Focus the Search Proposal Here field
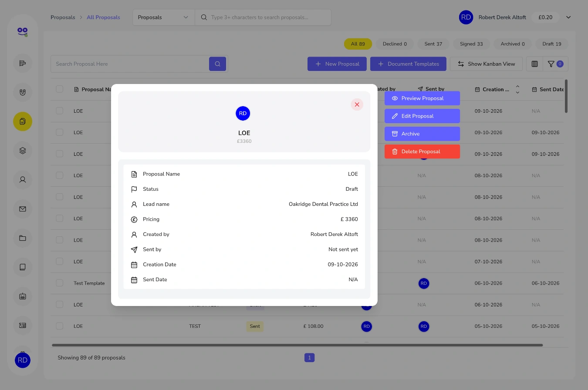This screenshot has height=390, width=588. [130, 64]
